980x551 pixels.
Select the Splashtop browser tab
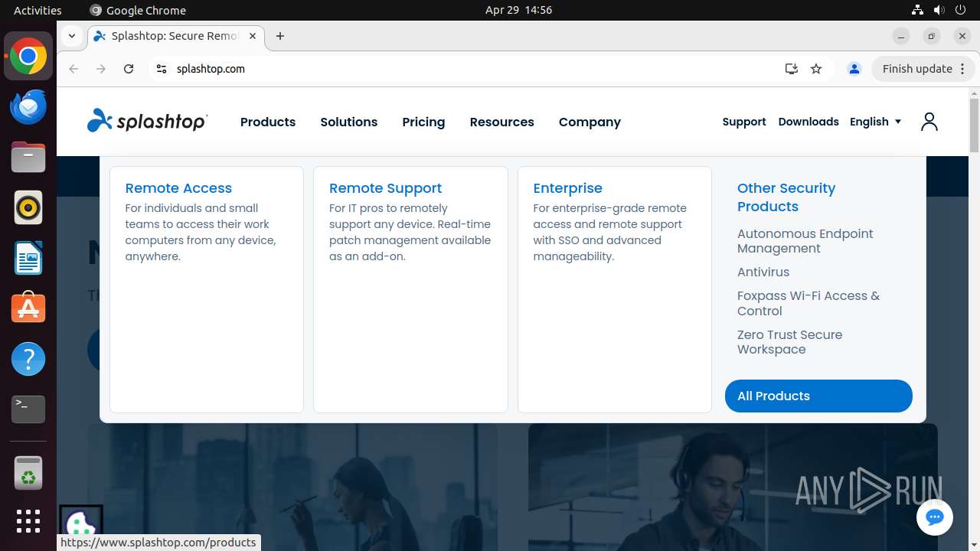click(x=176, y=36)
